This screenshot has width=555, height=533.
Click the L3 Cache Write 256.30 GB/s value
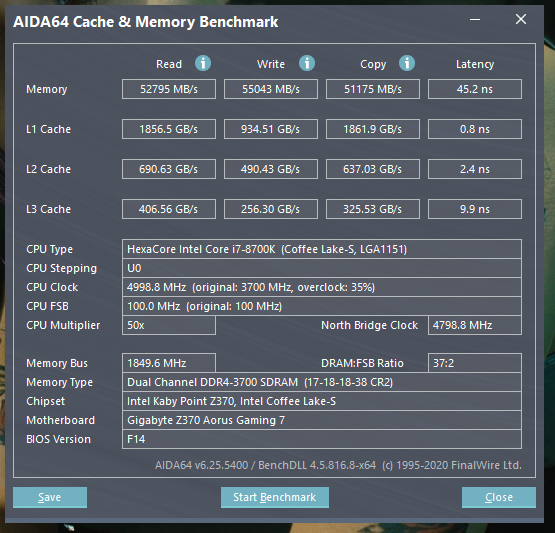[x=271, y=209]
